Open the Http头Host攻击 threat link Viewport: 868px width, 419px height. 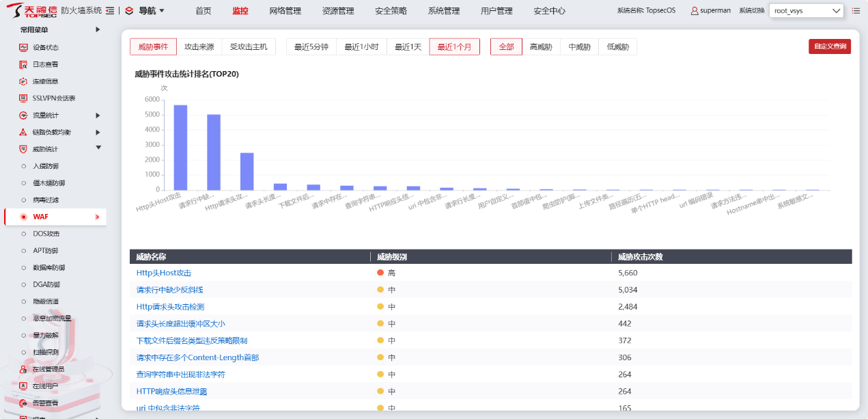[164, 273]
